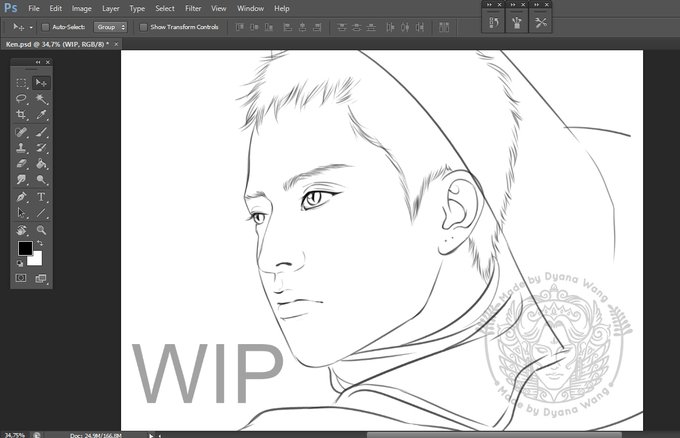Click the Distribute Top Edges icon

pos(342,27)
